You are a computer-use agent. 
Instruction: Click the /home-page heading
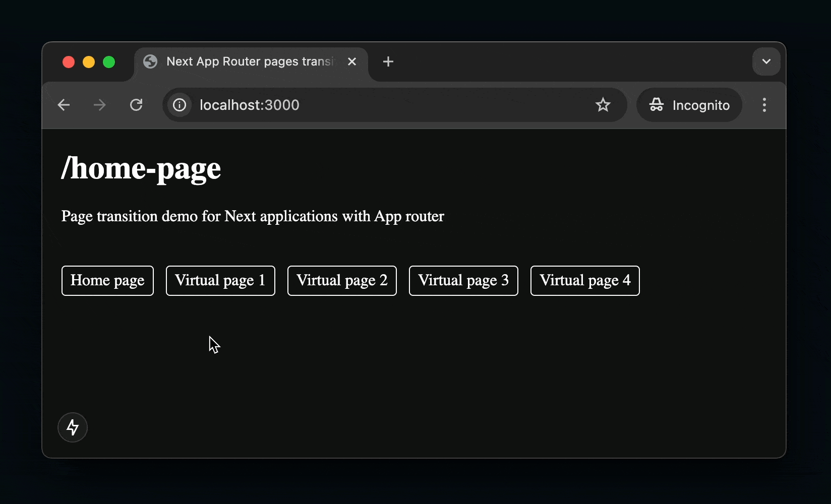[x=141, y=168]
